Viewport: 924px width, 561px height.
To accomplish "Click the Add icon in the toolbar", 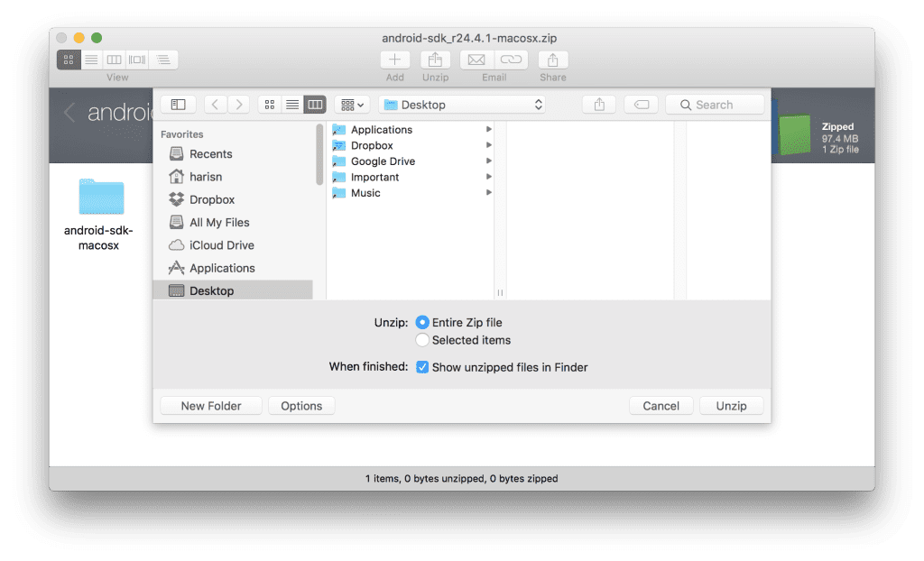I will click(394, 60).
